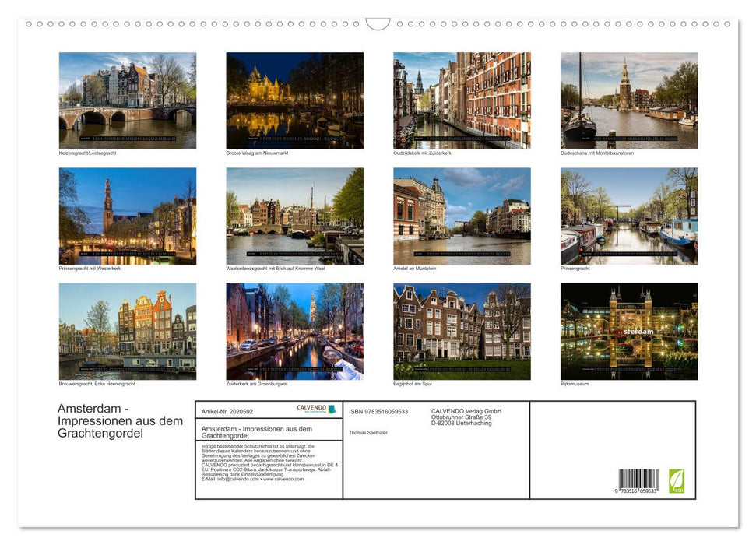
Task: Select the Begijnhof am Spui photo
Action: point(462,330)
